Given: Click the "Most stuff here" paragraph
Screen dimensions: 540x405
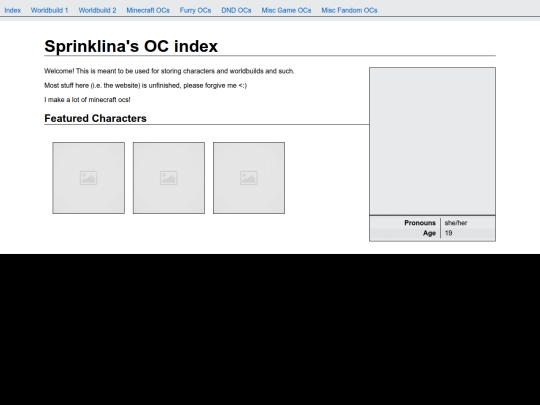Looking at the screenshot, I should click(x=145, y=85).
